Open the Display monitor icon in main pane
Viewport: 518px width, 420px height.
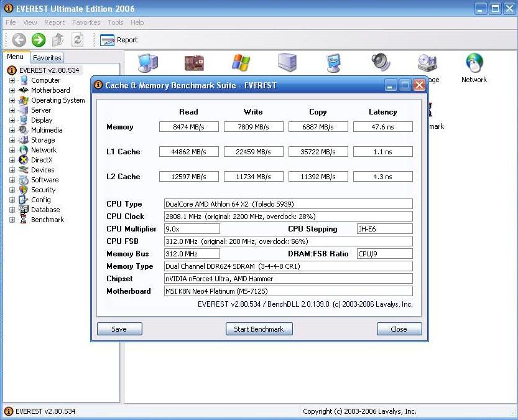click(x=334, y=63)
